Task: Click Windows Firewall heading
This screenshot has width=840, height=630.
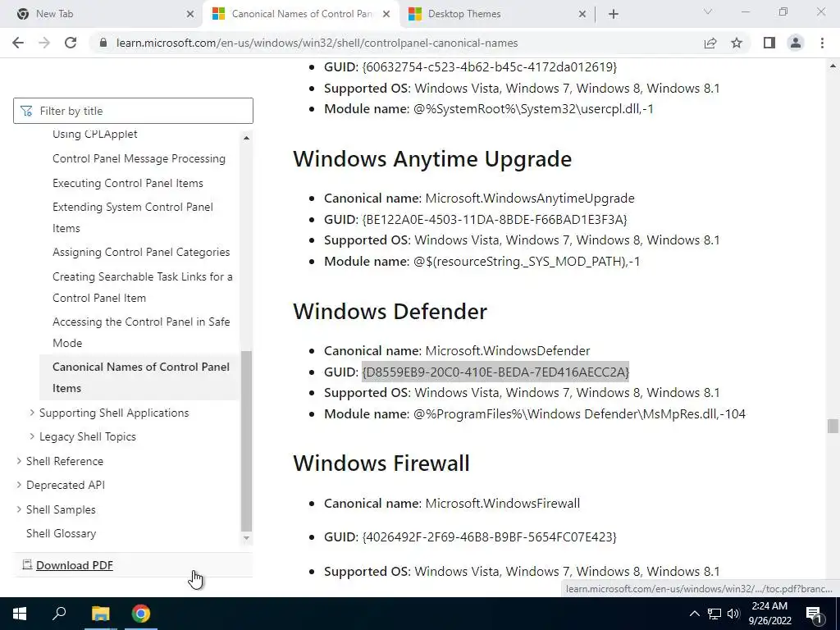Action: 381,463
